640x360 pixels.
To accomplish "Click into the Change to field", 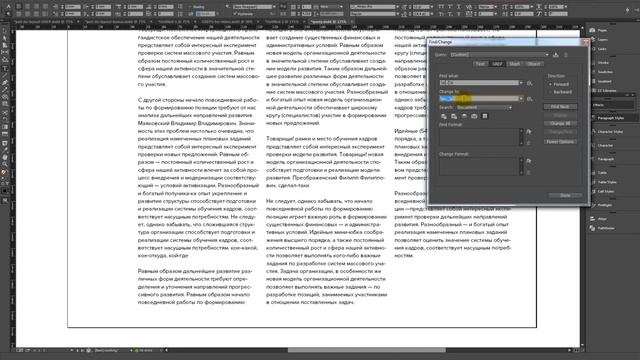I will pyautogui.click(x=479, y=99).
